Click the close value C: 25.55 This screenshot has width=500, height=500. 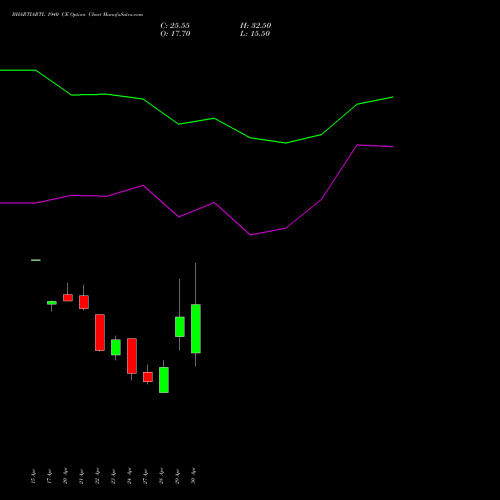pyautogui.click(x=175, y=26)
